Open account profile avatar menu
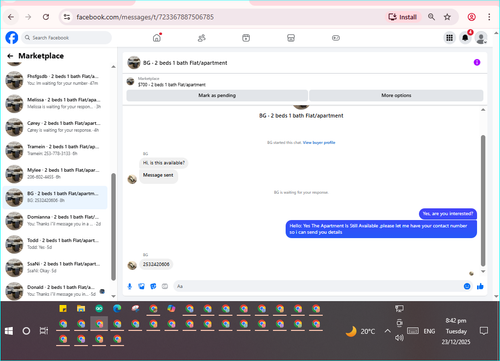 481,38
